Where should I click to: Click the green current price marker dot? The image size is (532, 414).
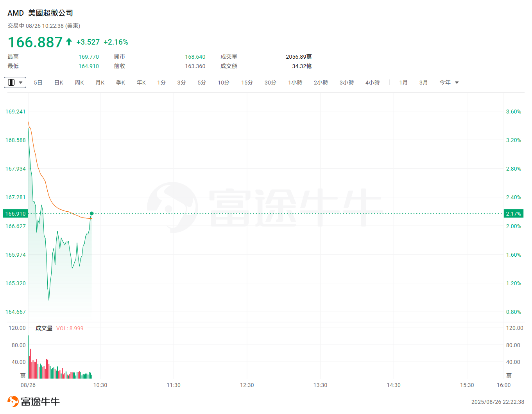click(92, 214)
